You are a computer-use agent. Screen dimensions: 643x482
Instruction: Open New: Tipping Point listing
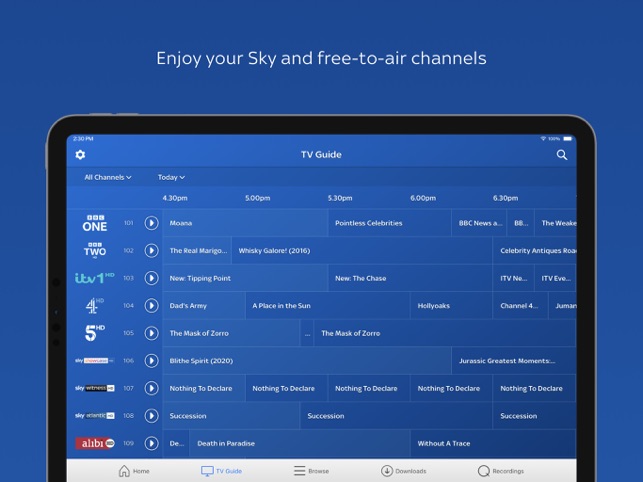[x=245, y=278]
